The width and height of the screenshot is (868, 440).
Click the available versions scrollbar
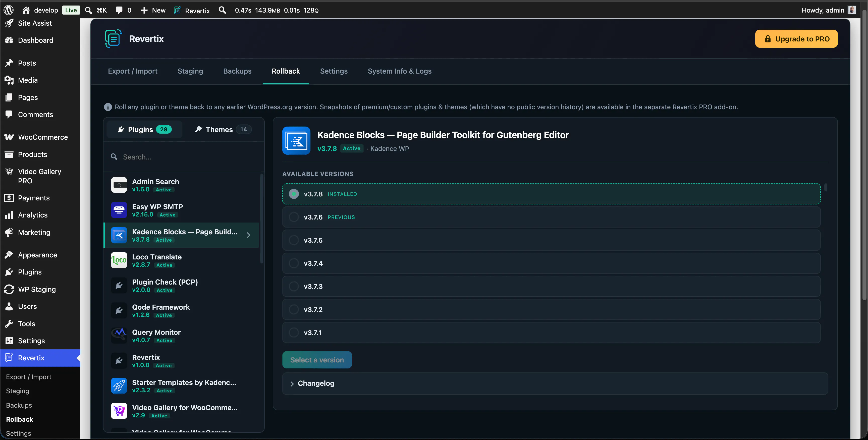click(826, 187)
